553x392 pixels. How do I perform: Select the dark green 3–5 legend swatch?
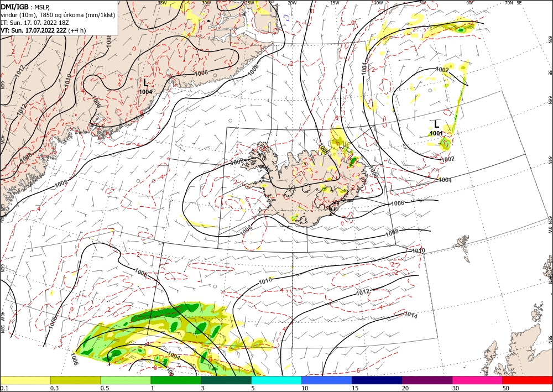point(226,380)
